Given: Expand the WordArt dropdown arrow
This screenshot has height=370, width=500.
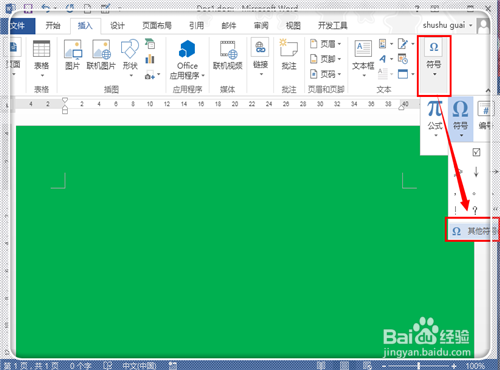Looking at the screenshot, I should 391,59.
